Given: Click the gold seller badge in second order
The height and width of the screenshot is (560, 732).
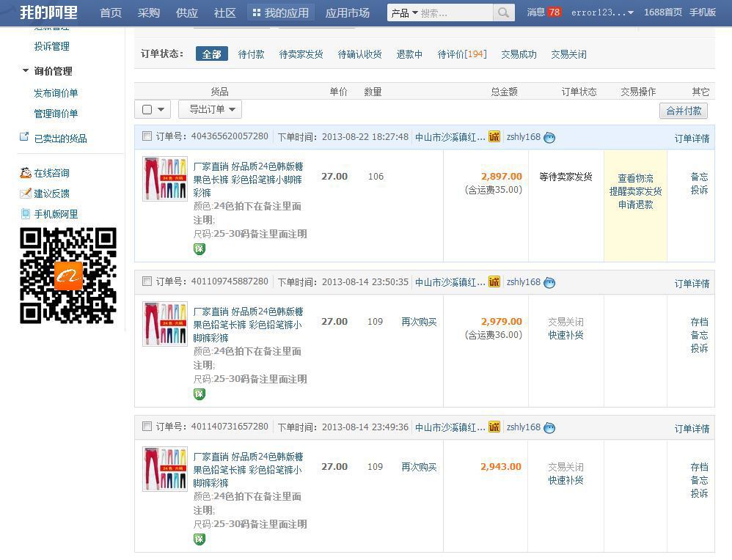Looking at the screenshot, I should (494, 282).
